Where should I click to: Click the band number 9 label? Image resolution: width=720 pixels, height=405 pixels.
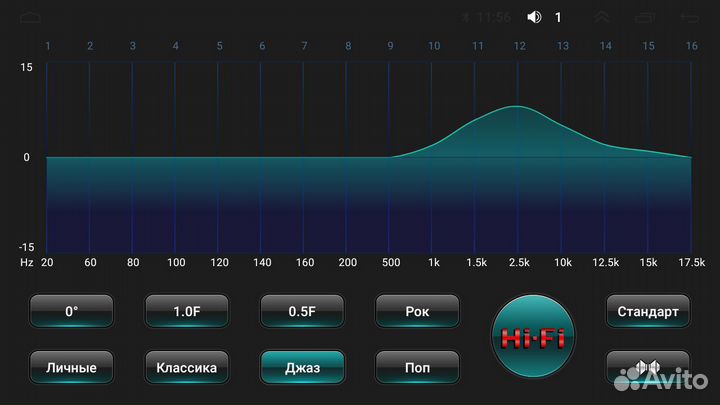(390, 46)
